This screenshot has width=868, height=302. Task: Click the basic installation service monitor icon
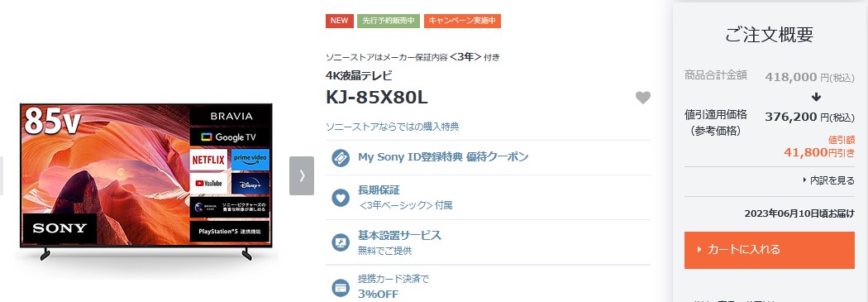pos(341,242)
